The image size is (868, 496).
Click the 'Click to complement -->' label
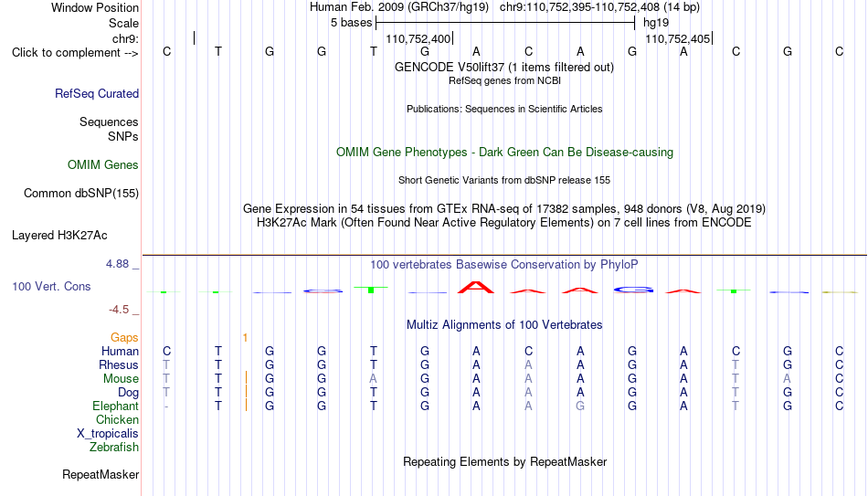click(x=75, y=53)
